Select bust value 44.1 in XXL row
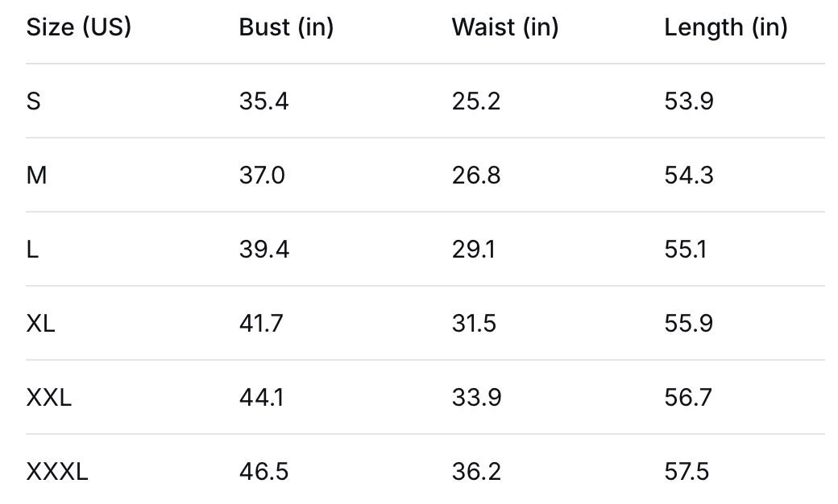838x504 pixels. (x=261, y=398)
